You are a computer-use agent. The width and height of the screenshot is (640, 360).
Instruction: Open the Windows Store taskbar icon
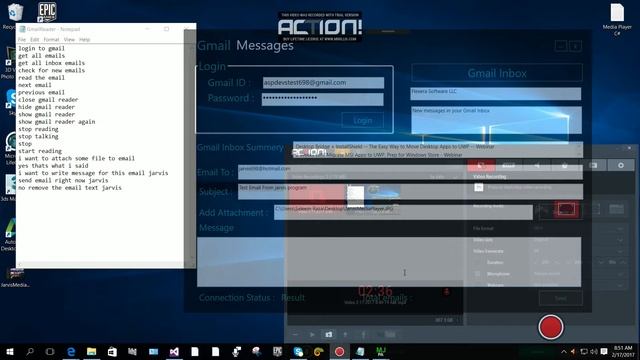112,351
